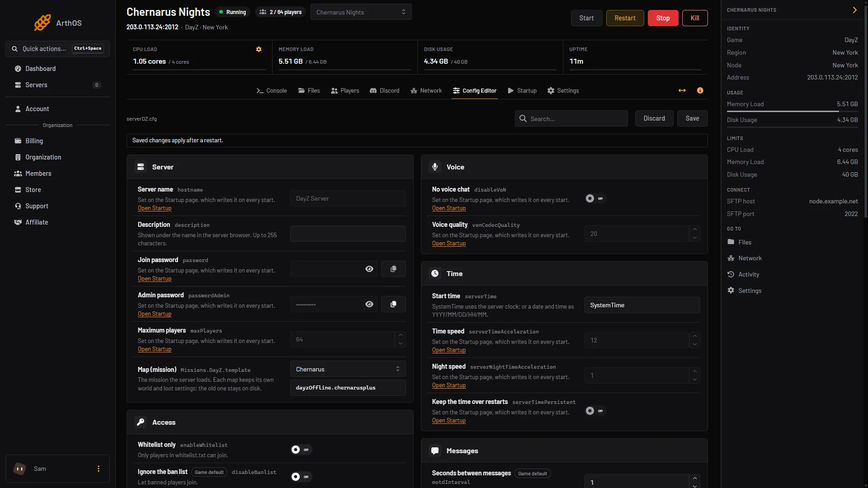
Task: Open the Map mission Chernarus dropdown
Action: tap(348, 369)
